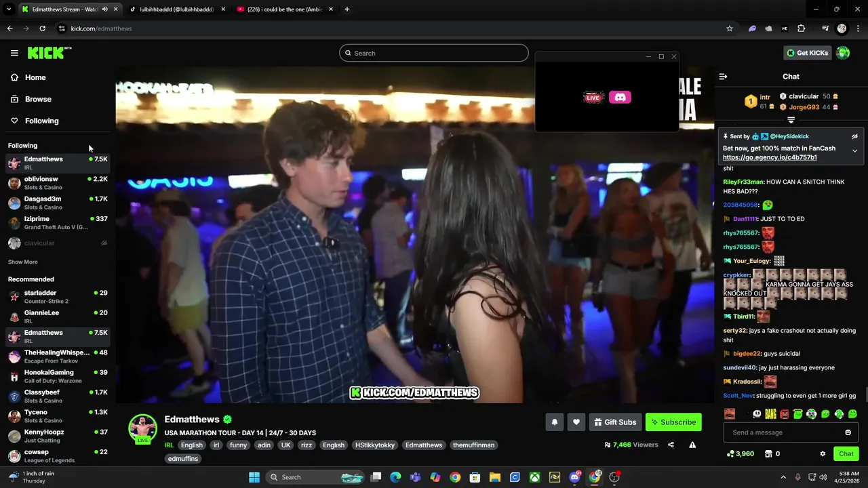Screen dimensions: 868x488
Task: Click the notification bell button for Edmatthews
Action: (554, 422)
